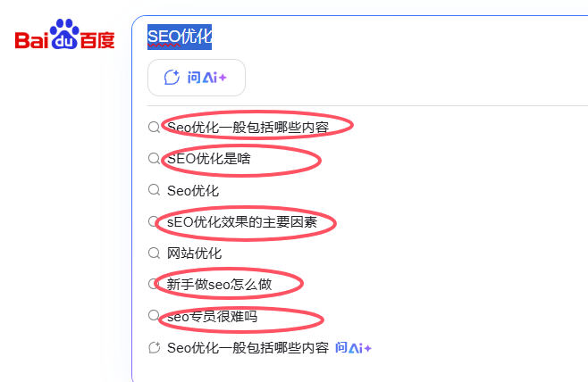The width and height of the screenshot is (588, 382).
Task: Select the last AI suggestion Seo优化一般包括哪些内容
Action: [248, 348]
